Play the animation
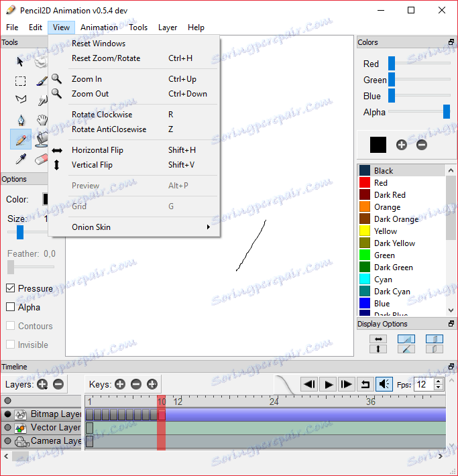The width and height of the screenshot is (458, 476). pyautogui.click(x=328, y=384)
